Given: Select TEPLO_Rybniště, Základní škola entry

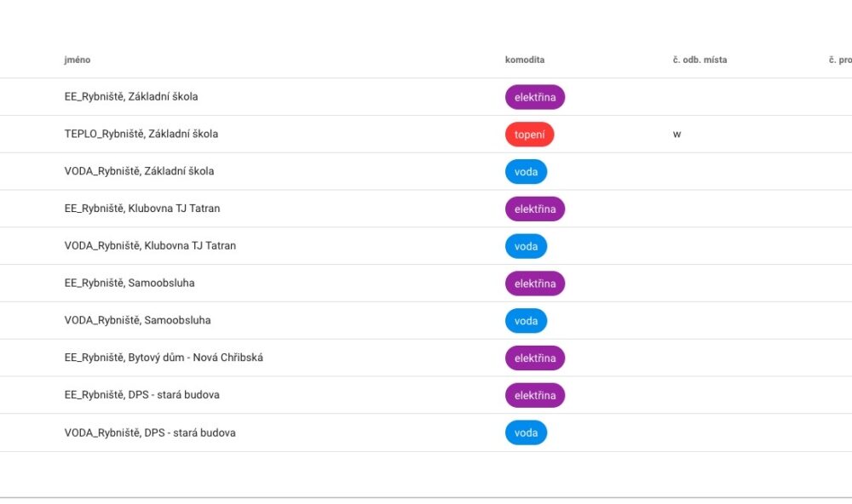Looking at the screenshot, I should [x=141, y=135].
